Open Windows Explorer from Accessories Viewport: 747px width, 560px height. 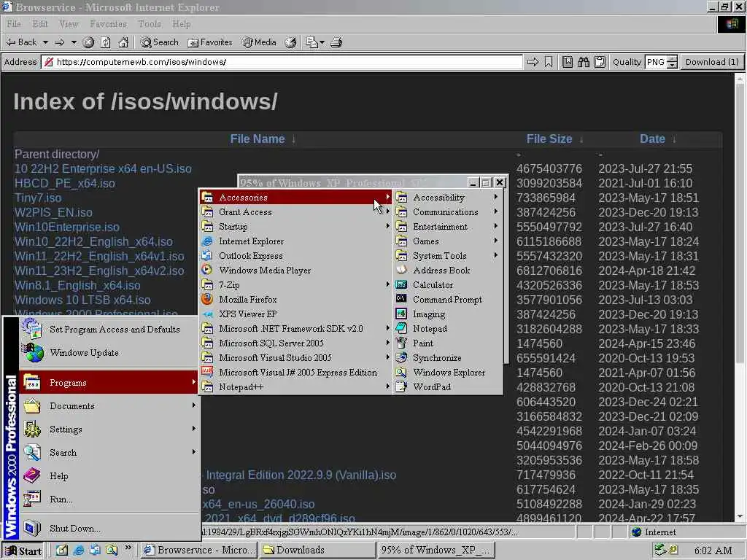tap(447, 373)
